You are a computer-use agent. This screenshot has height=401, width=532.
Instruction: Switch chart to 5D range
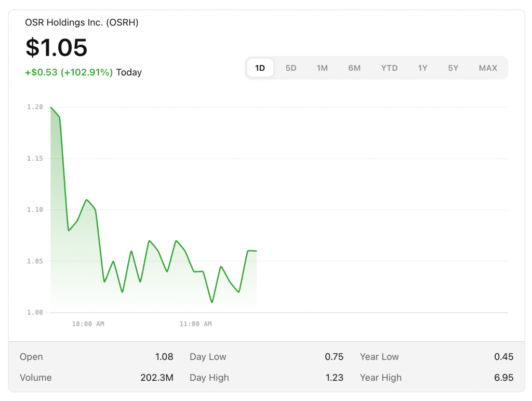291,68
